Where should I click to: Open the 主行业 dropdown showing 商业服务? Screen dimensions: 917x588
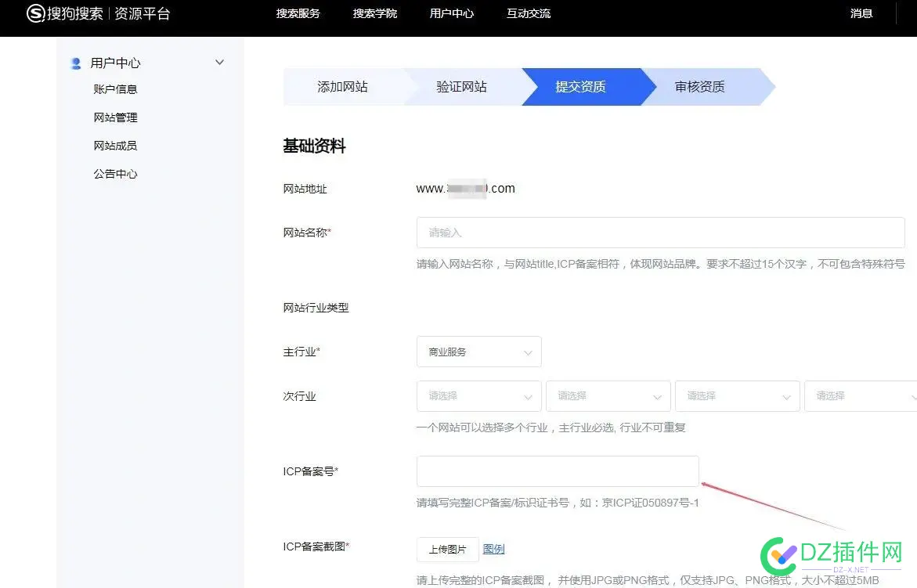point(478,352)
